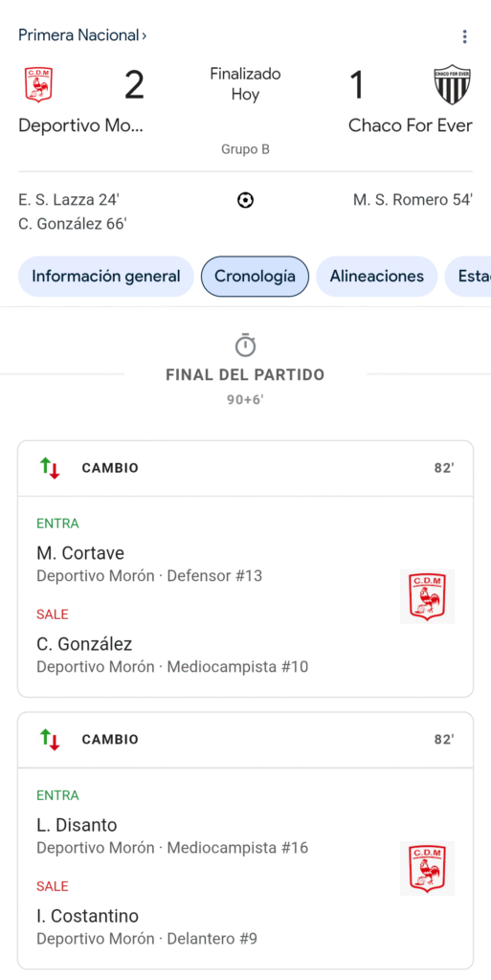This screenshot has height=980, width=491.
Task: Tap goal scorer M. S. Romero 54'
Action: [413, 200]
